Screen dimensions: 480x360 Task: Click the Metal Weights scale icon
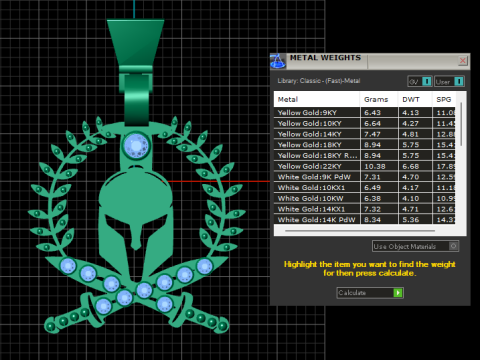pos(278,61)
